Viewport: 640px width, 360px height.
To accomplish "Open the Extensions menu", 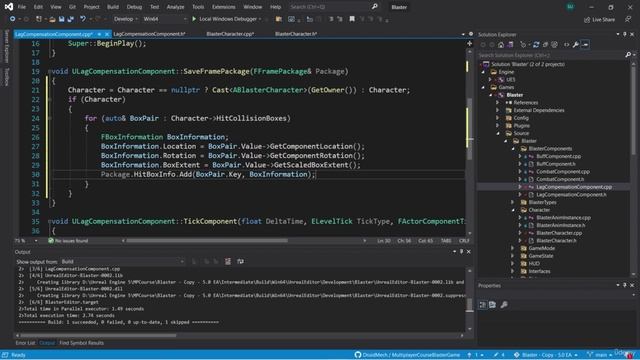I will [224, 7].
